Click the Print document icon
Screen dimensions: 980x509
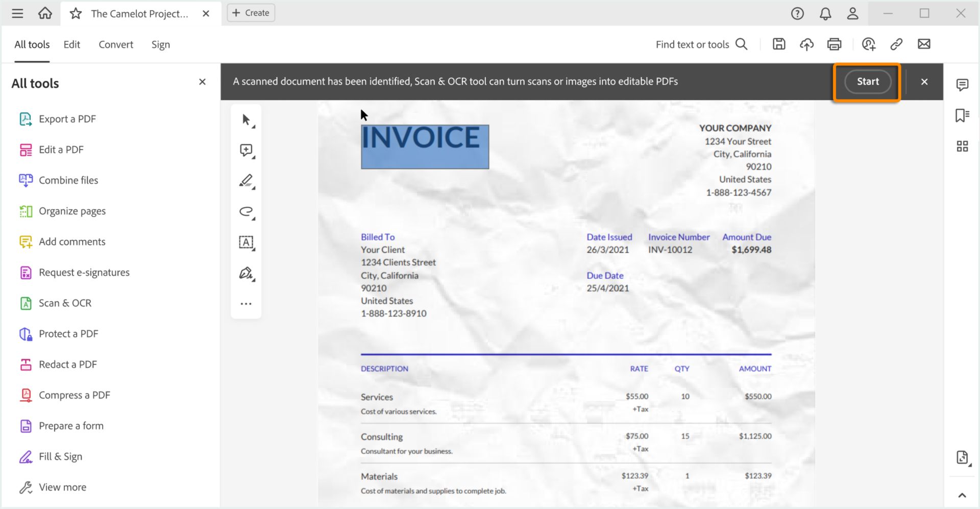834,44
